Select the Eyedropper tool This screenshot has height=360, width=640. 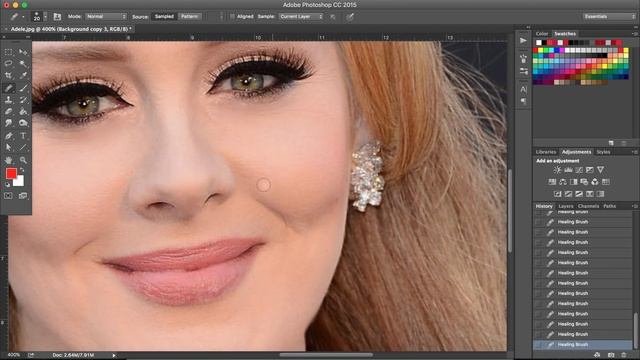(x=23, y=76)
